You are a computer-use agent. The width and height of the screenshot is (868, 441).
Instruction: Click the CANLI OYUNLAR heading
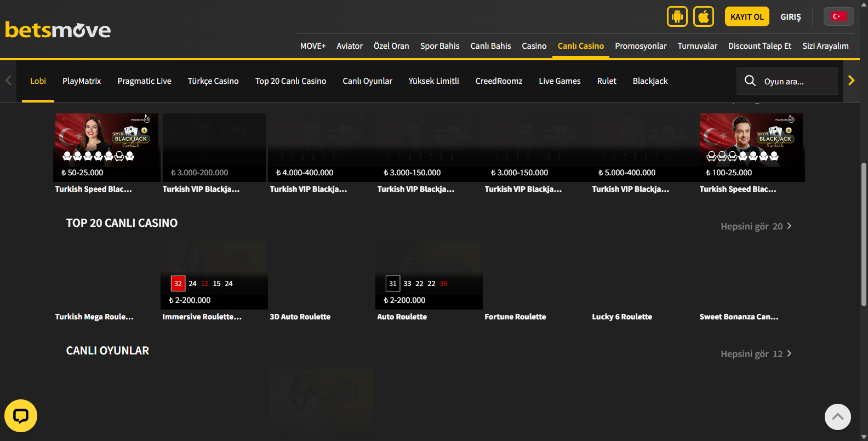[x=107, y=351]
